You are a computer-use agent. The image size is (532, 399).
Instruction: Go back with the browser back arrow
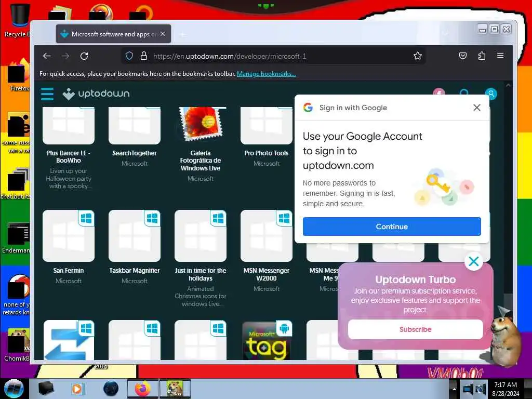tap(47, 56)
